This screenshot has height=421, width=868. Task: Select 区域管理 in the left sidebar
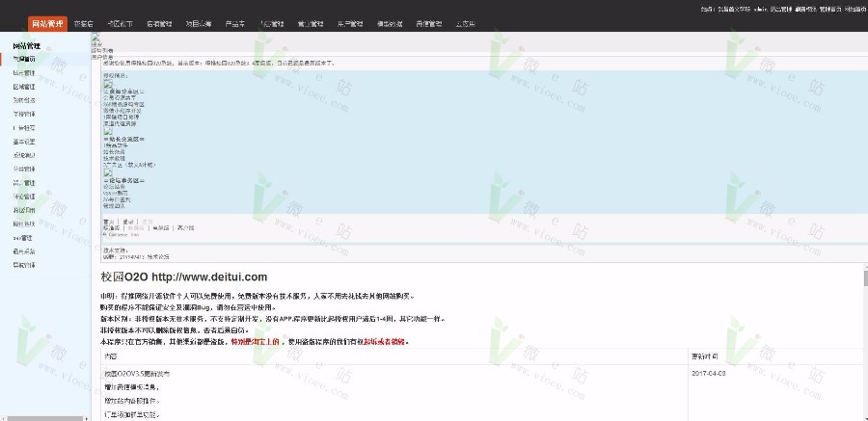24,87
